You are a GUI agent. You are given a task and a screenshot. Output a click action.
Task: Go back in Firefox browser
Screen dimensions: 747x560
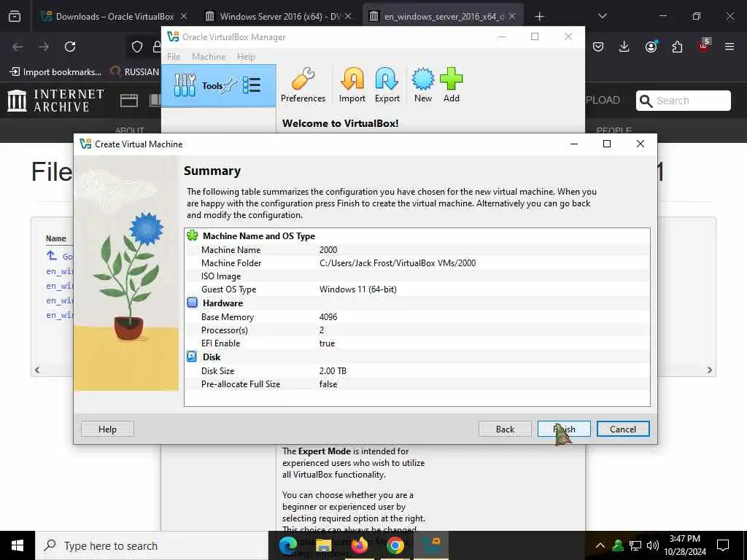point(18,47)
